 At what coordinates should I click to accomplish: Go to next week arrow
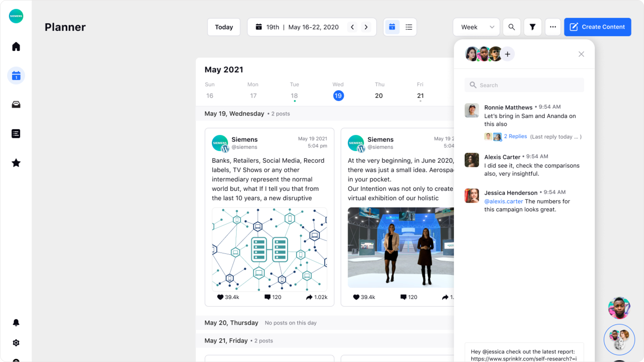point(366,27)
